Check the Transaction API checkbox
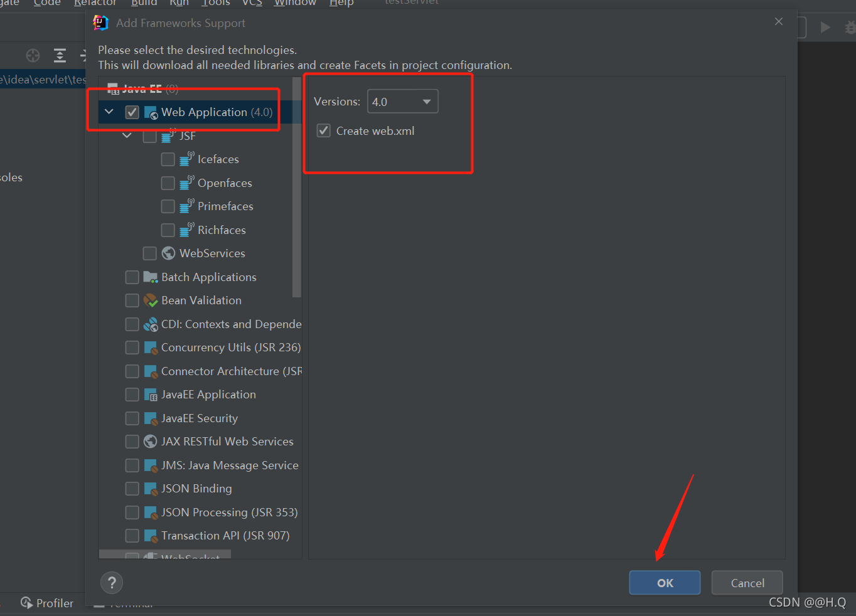 coord(132,536)
